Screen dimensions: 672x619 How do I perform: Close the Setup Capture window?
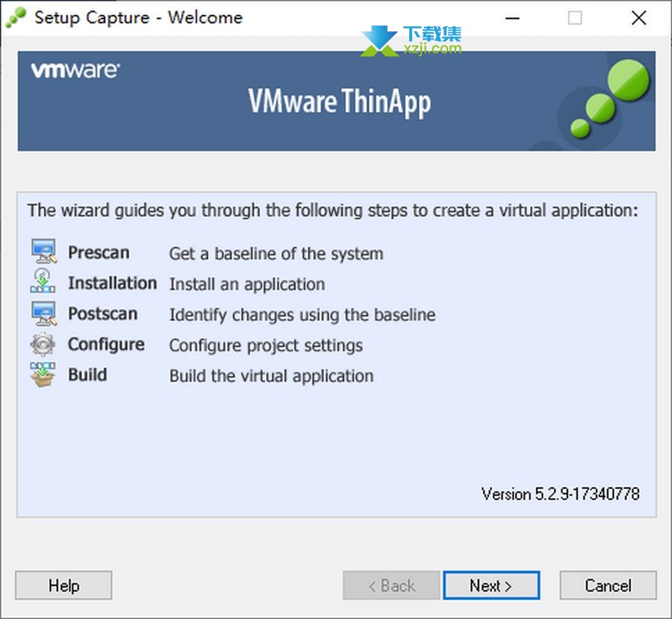click(638, 18)
